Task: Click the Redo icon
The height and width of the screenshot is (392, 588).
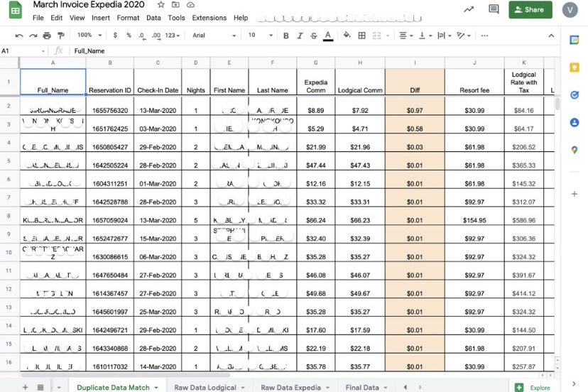Action: (33, 36)
